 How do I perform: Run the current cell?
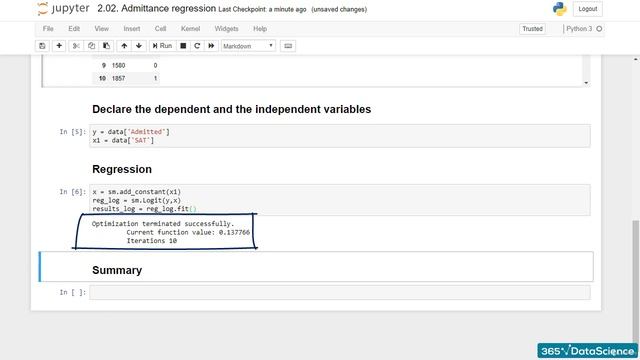pyautogui.click(x=162, y=46)
